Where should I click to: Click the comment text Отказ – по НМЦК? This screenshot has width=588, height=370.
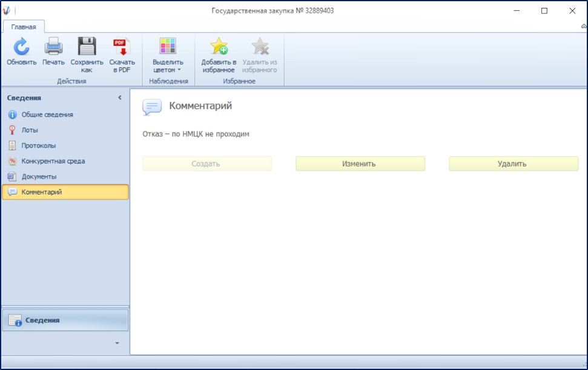coord(196,134)
